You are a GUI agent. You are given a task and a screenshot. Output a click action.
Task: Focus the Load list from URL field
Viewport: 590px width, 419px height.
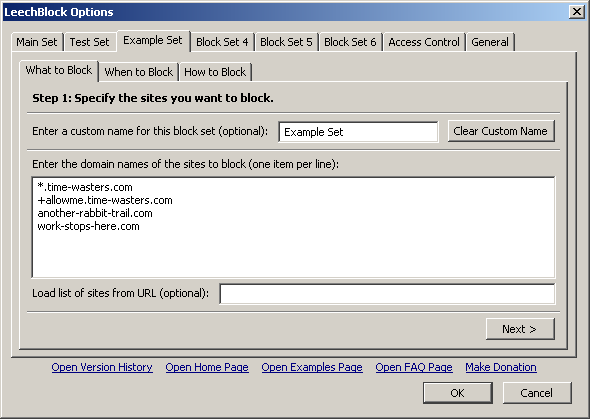pyautogui.click(x=387, y=293)
